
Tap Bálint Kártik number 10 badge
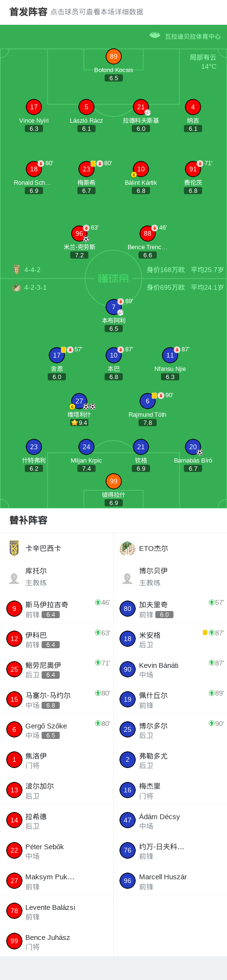pos(141,169)
